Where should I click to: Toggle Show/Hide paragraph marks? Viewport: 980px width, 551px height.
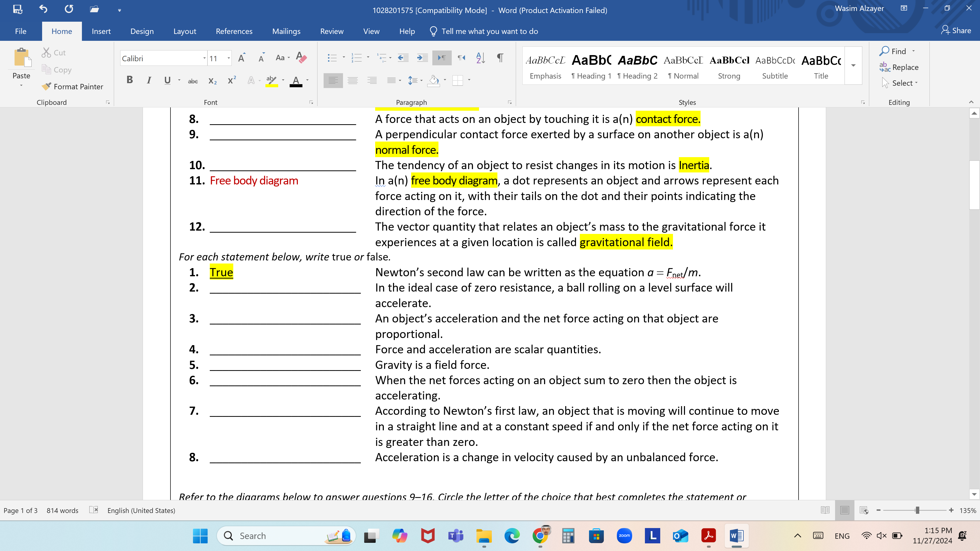pyautogui.click(x=500, y=58)
